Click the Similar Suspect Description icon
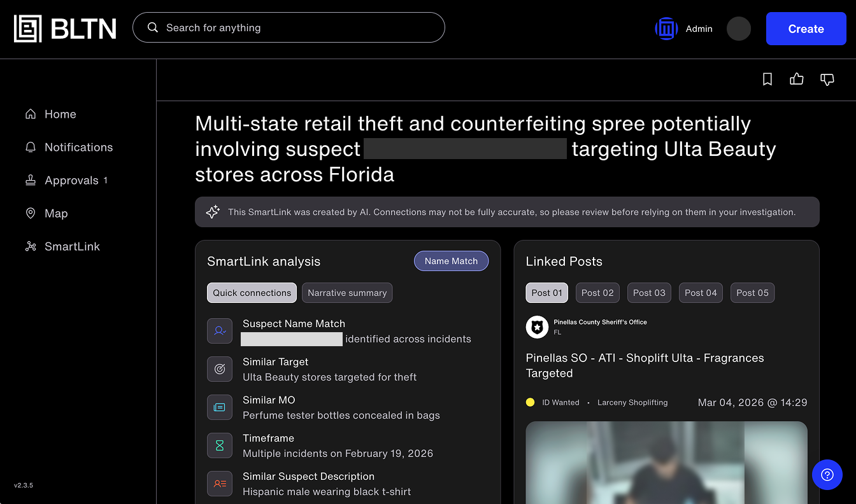Viewport: 856px width, 504px height. pyautogui.click(x=220, y=484)
